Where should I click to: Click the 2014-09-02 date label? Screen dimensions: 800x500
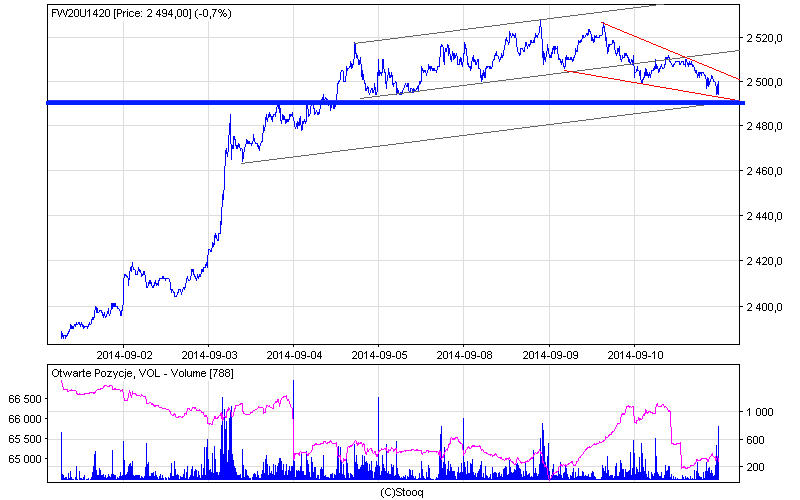tap(124, 355)
